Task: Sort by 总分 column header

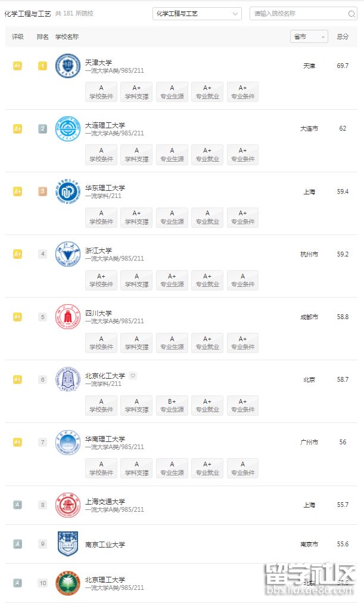Action: [343, 36]
